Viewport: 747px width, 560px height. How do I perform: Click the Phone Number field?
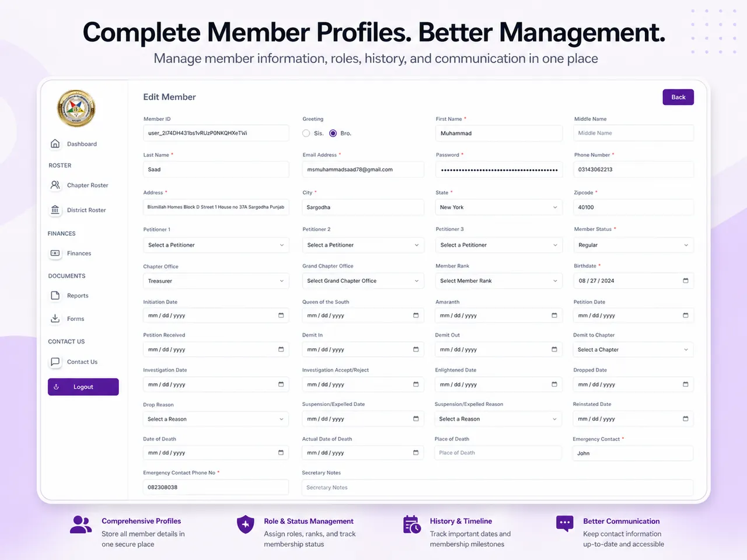(x=634, y=169)
